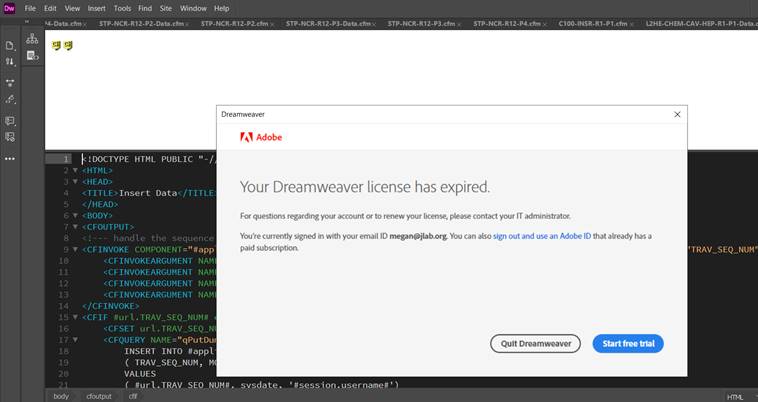This screenshot has width=758, height=402.
Task: Collapse the HTML tag fold arrow
Action: pyautogui.click(x=74, y=170)
